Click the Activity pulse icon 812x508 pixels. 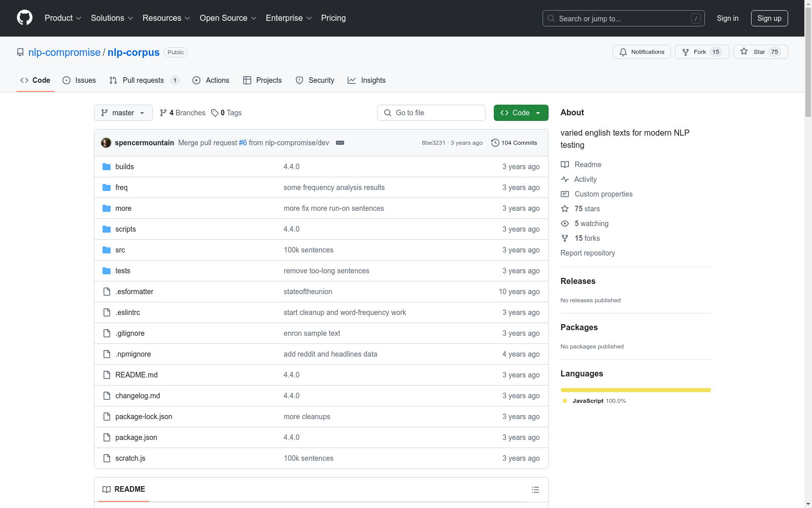(565, 179)
